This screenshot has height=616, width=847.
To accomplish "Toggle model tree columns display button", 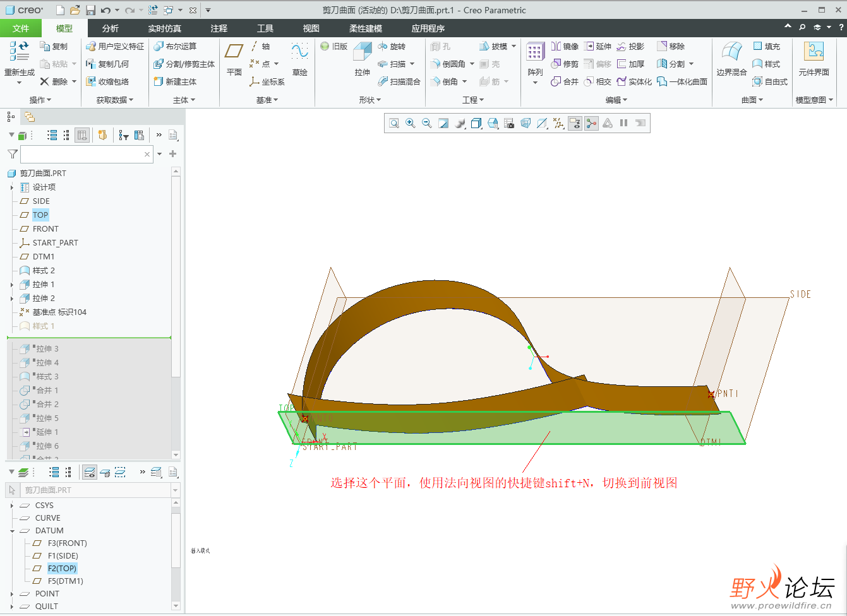I will pos(82,135).
